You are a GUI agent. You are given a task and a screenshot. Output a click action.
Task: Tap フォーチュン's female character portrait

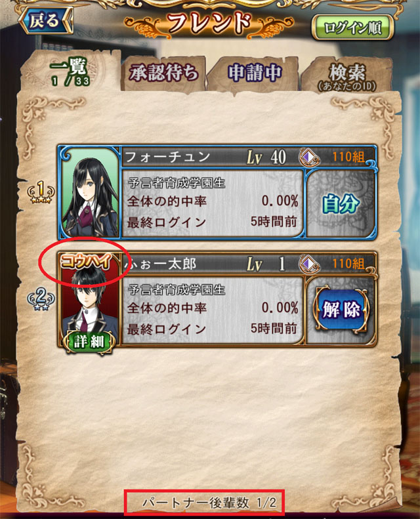90,193
